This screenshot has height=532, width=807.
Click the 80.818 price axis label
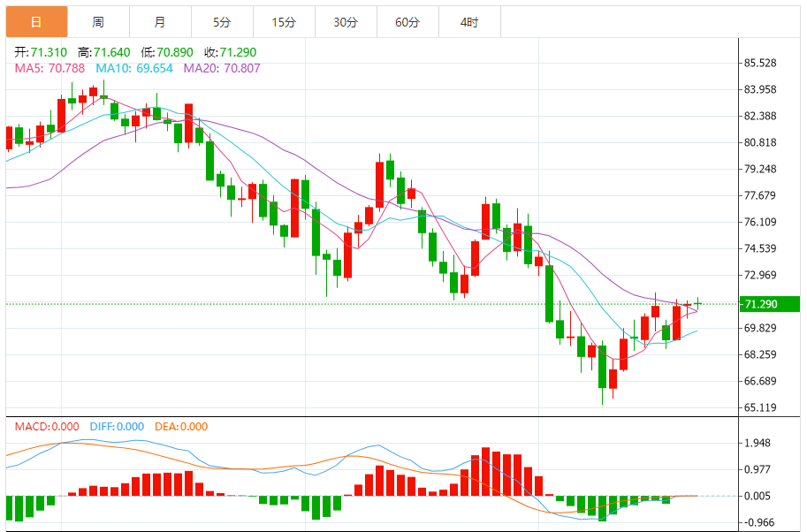[x=760, y=142]
